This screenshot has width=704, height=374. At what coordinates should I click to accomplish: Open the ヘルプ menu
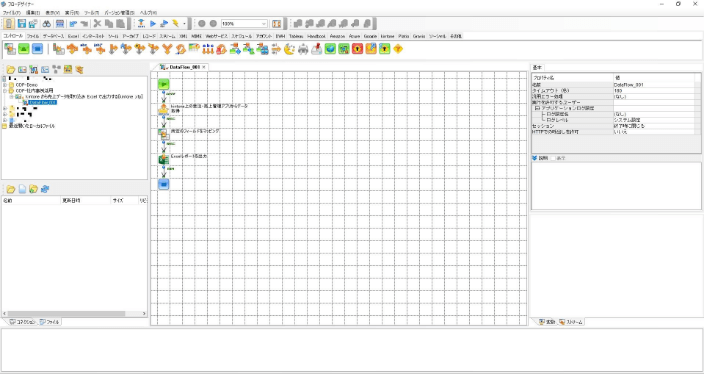click(148, 13)
